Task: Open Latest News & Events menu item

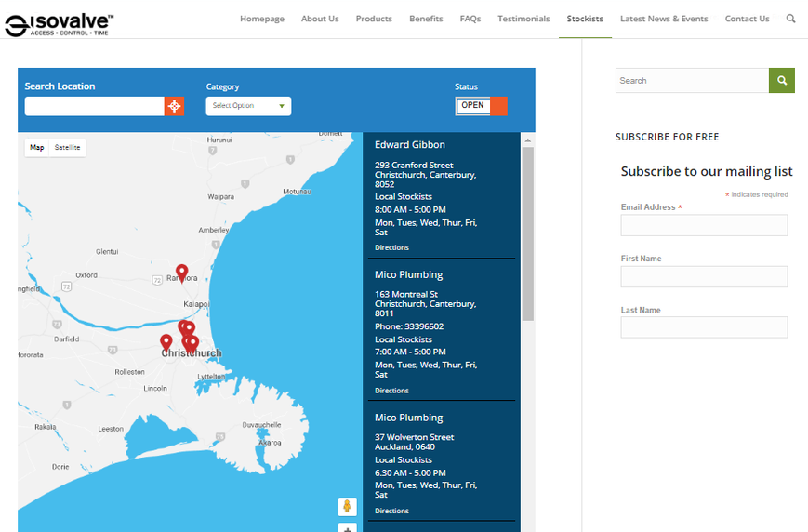Action: tap(664, 19)
